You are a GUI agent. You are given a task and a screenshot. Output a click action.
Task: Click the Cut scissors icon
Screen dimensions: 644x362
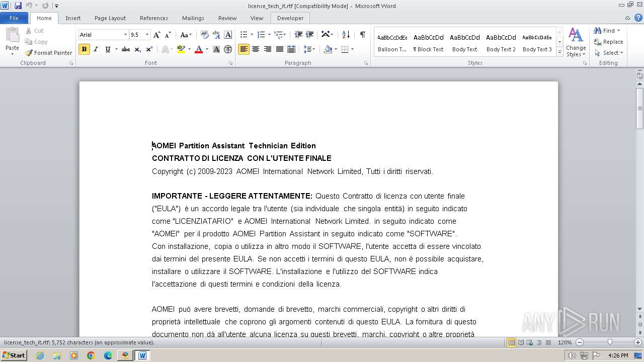coord(29,31)
